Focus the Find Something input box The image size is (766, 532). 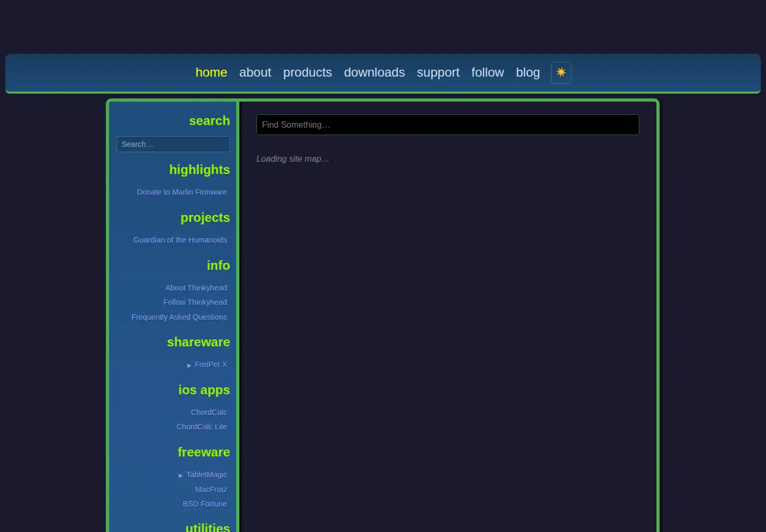pyautogui.click(x=448, y=124)
